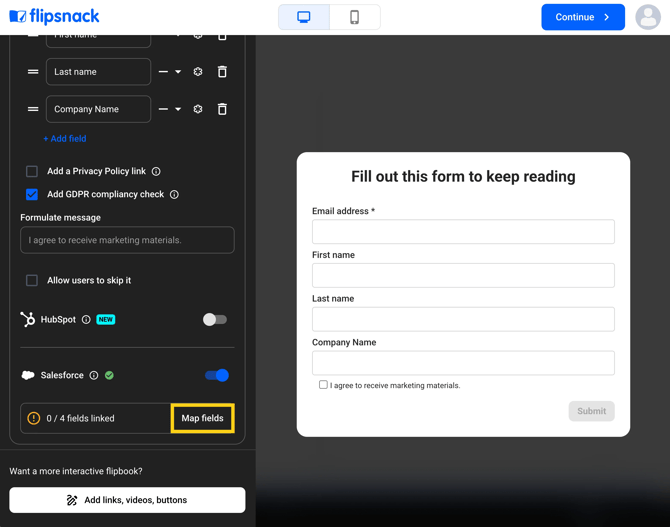Turn on the HubSpot integration toggle
Viewport: 670px width, 527px height.
pos(215,320)
